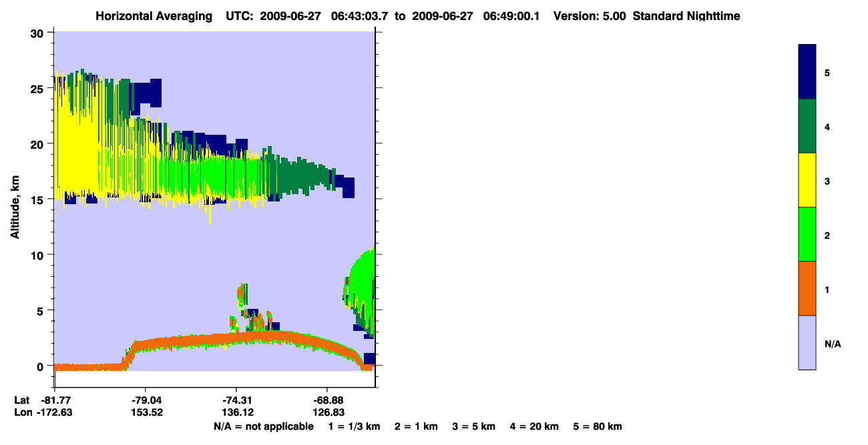Click end time "06:49:00.1" in the header

pyautogui.click(x=513, y=16)
